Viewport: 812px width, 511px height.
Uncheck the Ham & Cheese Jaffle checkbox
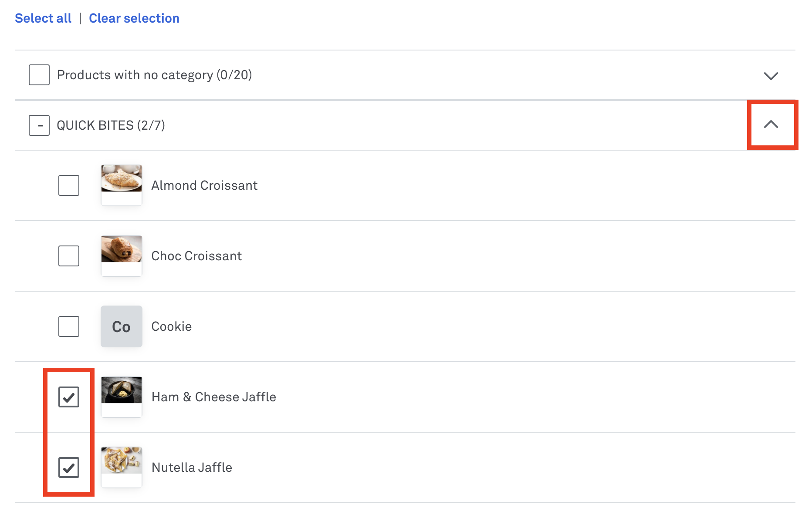[x=69, y=397]
